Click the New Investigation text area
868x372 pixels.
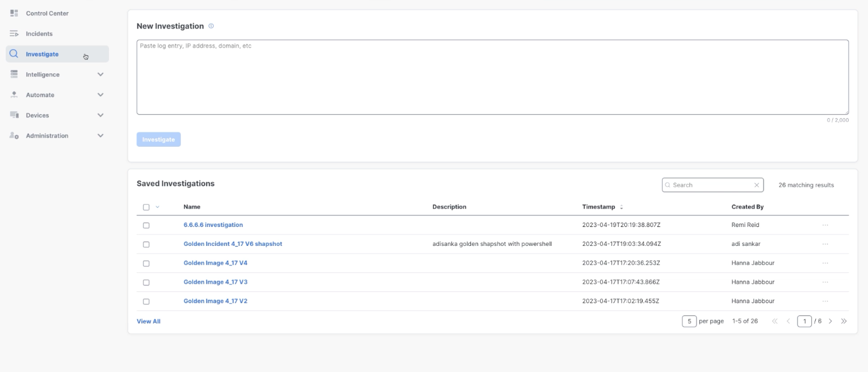(492, 77)
